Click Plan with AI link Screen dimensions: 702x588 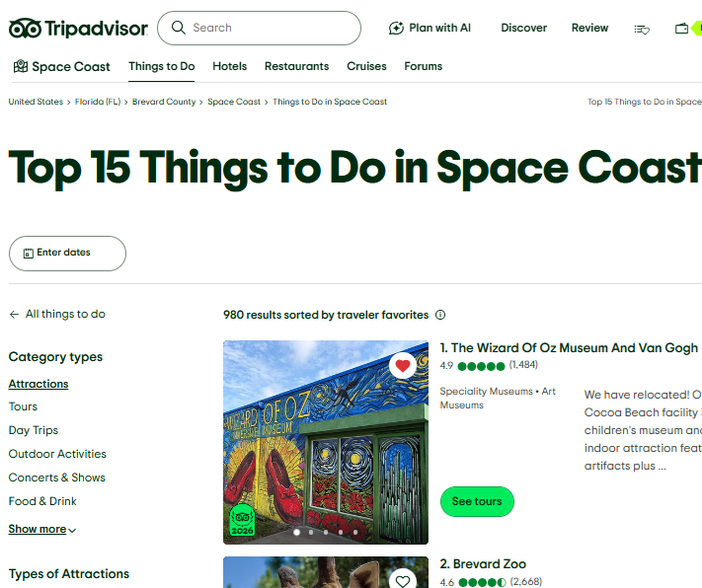[x=429, y=29]
